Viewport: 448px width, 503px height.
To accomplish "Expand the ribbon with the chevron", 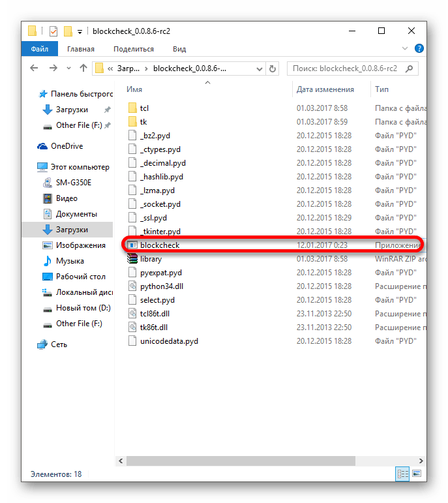I will point(405,48).
